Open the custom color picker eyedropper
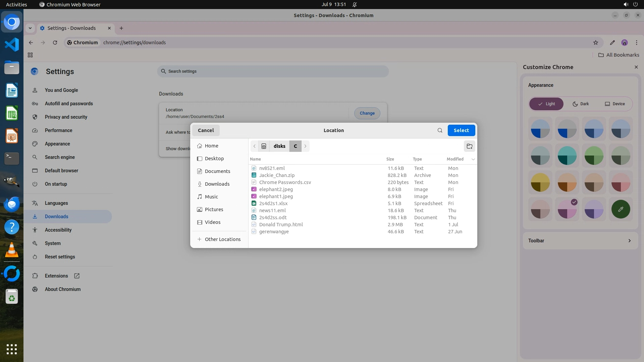 pyautogui.click(x=621, y=209)
